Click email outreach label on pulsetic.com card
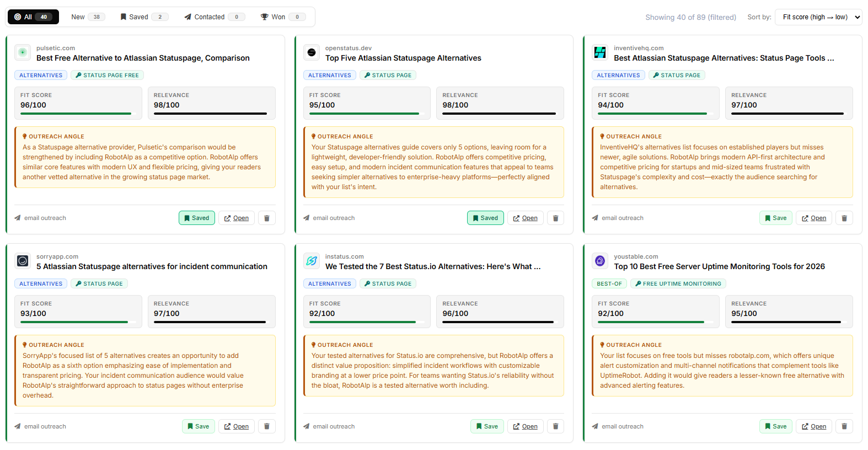This screenshot has height=450, width=868. [45, 218]
